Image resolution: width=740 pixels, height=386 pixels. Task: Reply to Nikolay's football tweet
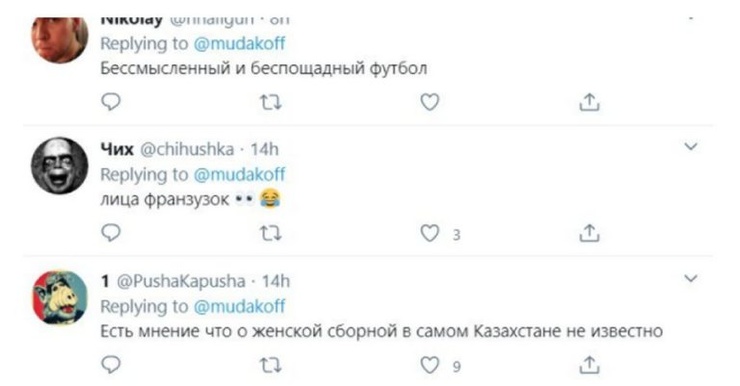(x=111, y=101)
